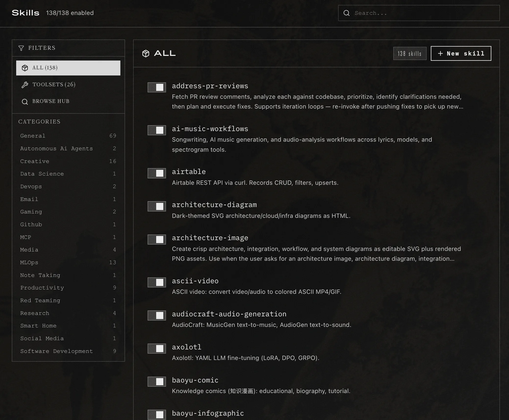Open the architecture-image skill title
This screenshot has width=509, height=420.
[x=210, y=238]
